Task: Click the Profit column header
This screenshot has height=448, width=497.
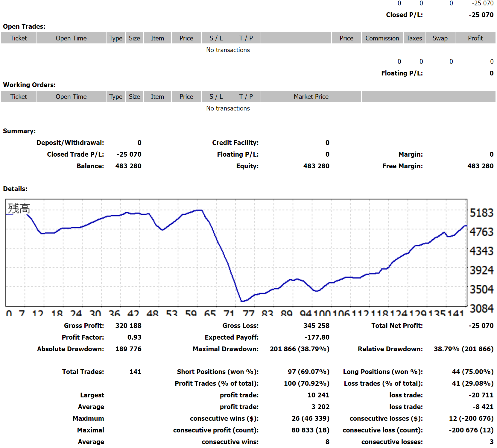Action: pyautogui.click(x=475, y=38)
